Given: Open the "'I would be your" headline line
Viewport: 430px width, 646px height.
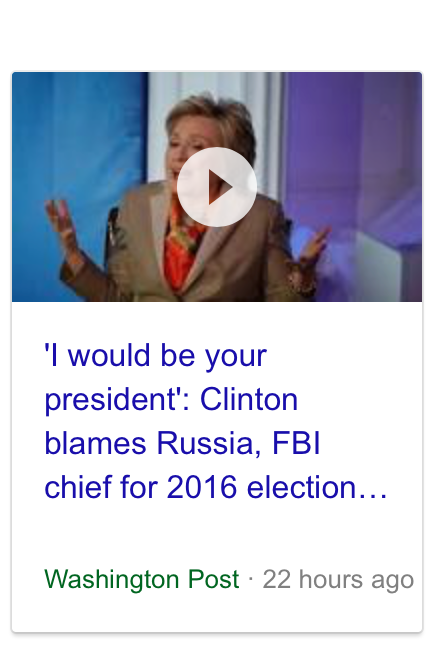Looking at the screenshot, I should coord(156,357).
